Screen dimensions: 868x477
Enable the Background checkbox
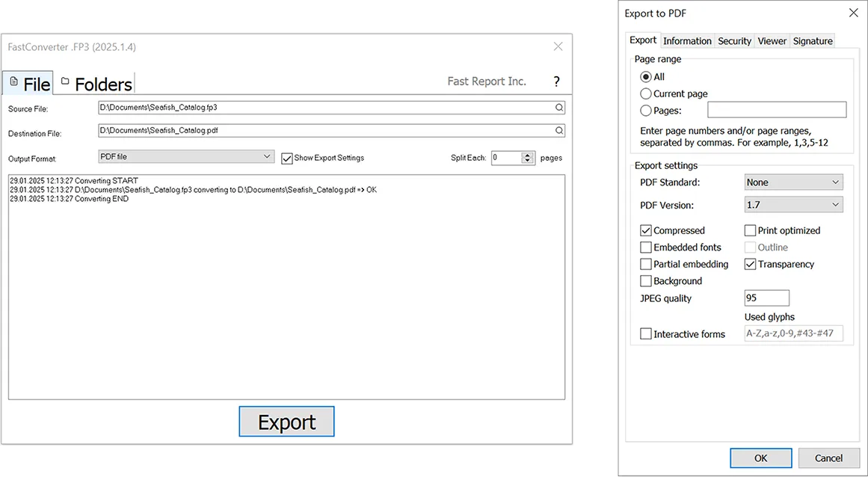[x=645, y=281]
